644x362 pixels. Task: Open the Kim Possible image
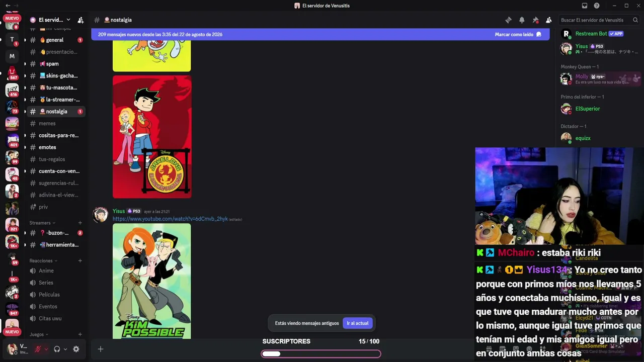152,281
